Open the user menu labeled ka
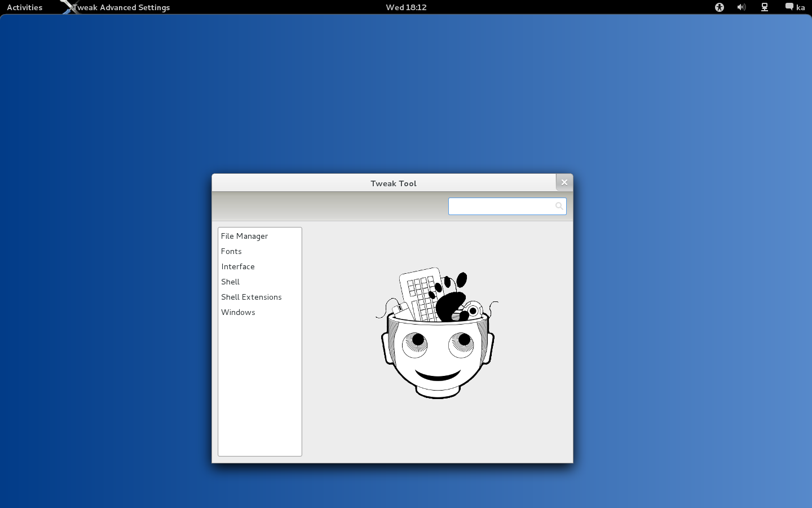This screenshot has height=508, width=812. [x=801, y=7]
